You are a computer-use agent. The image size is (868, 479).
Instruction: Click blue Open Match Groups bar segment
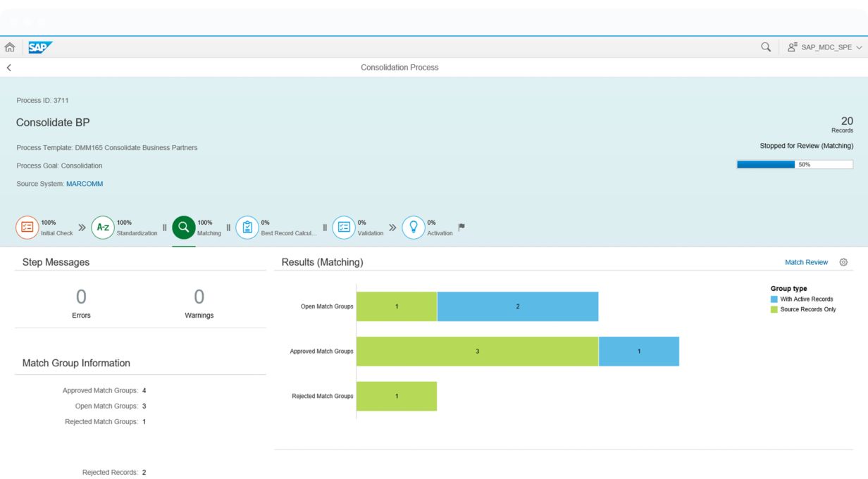click(517, 306)
